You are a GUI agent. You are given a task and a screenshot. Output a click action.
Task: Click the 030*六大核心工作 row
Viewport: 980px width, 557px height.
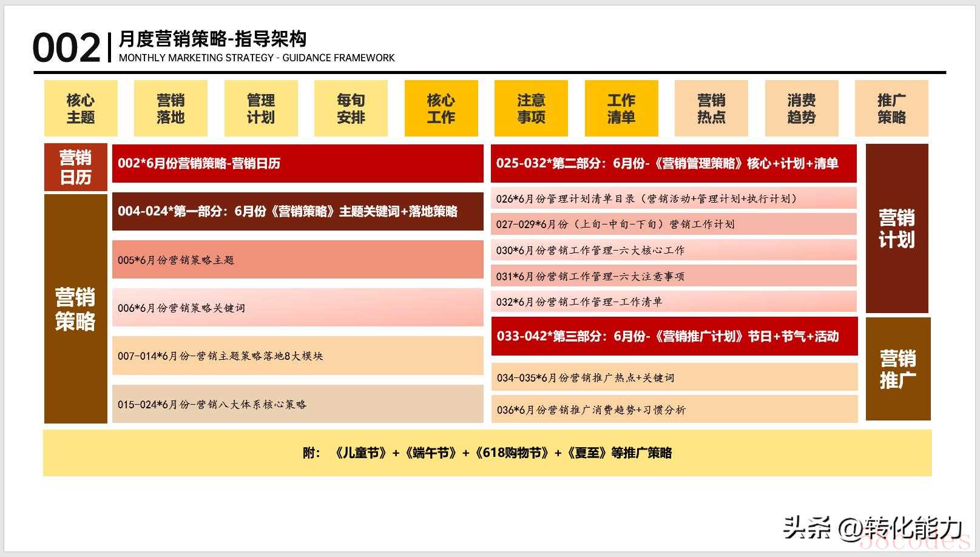coord(674,250)
